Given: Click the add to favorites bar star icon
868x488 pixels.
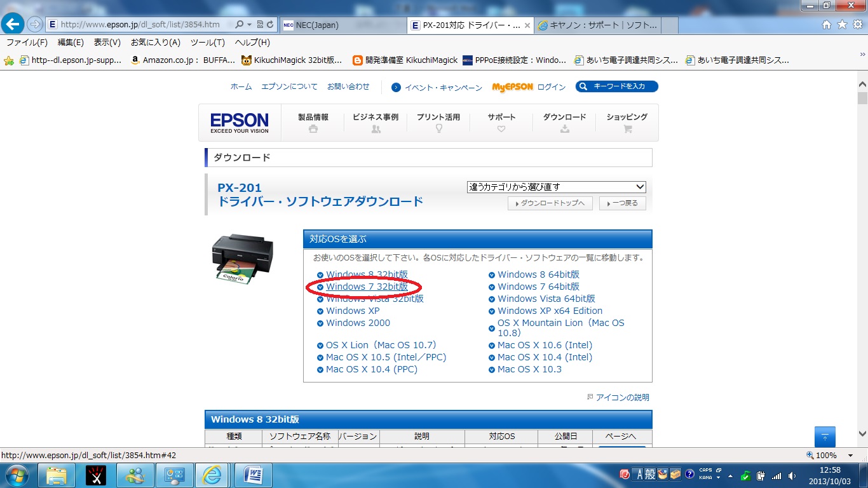Looking at the screenshot, I should (9, 60).
